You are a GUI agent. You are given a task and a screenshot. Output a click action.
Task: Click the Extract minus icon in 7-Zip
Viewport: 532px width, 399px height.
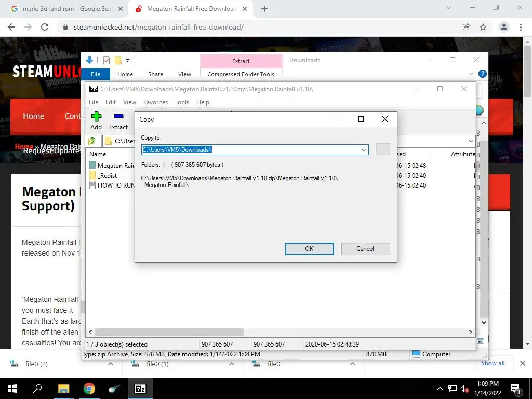[x=118, y=116]
